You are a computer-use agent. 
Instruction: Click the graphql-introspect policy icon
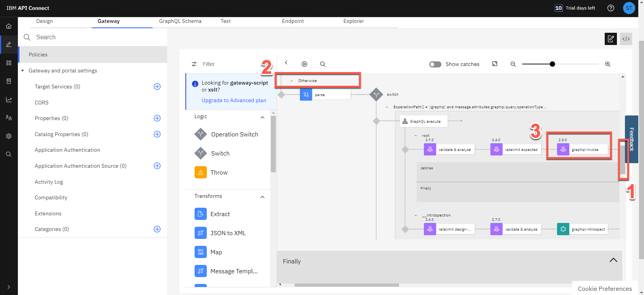tap(563, 229)
